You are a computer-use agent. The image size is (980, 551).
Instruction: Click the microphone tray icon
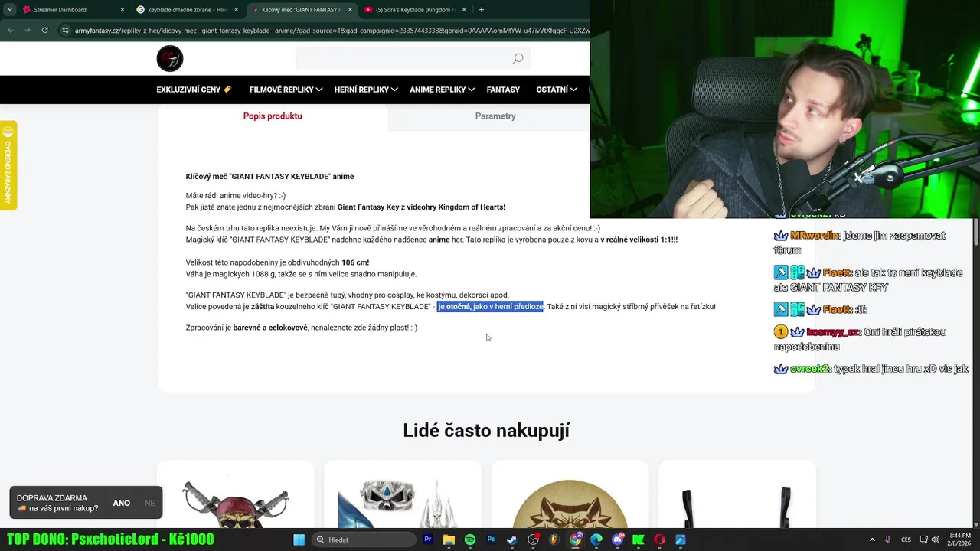tap(888, 540)
